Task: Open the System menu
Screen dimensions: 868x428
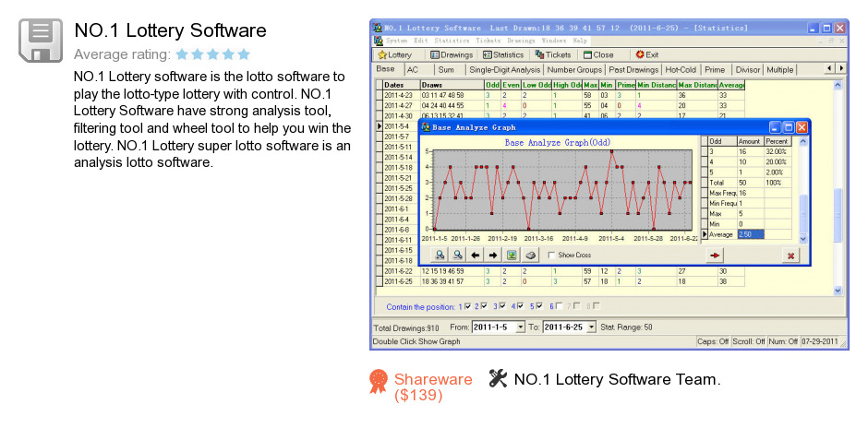Action: pyautogui.click(x=396, y=41)
